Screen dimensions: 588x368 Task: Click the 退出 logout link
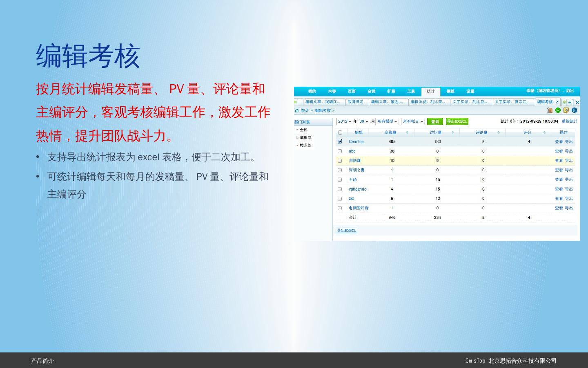pyautogui.click(x=570, y=91)
